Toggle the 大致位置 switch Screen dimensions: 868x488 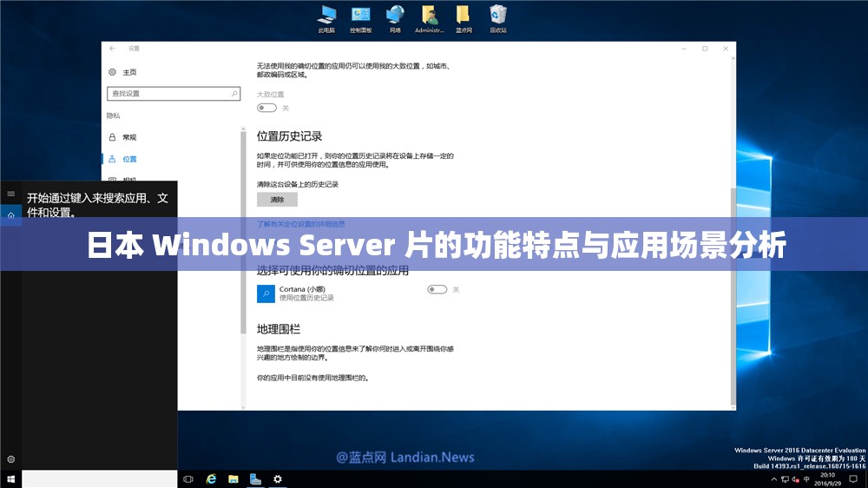tap(266, 108)
